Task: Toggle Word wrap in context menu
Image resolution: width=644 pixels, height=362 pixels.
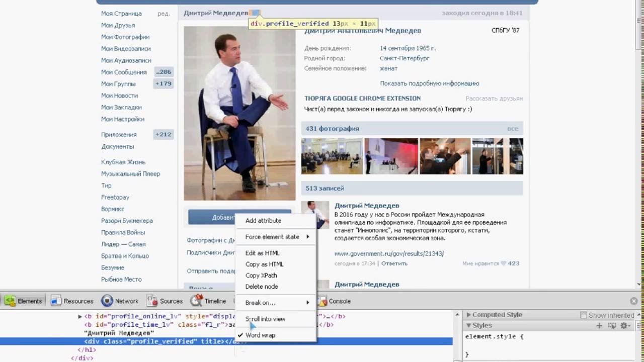Action: (260, 335)
